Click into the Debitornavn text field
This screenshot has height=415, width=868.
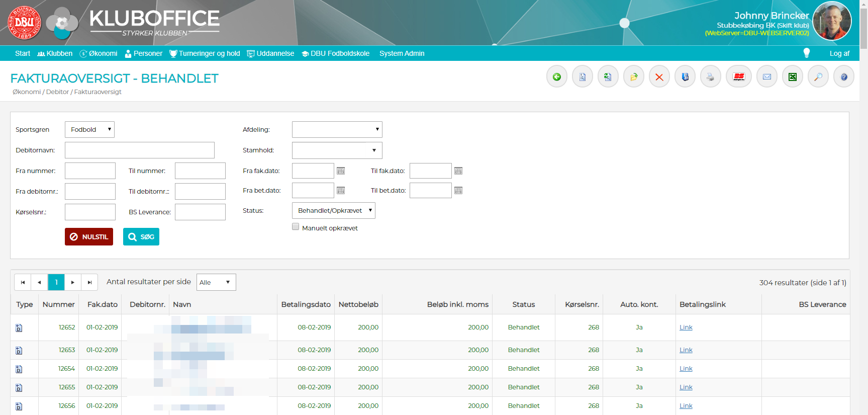[x=139, y=150]
